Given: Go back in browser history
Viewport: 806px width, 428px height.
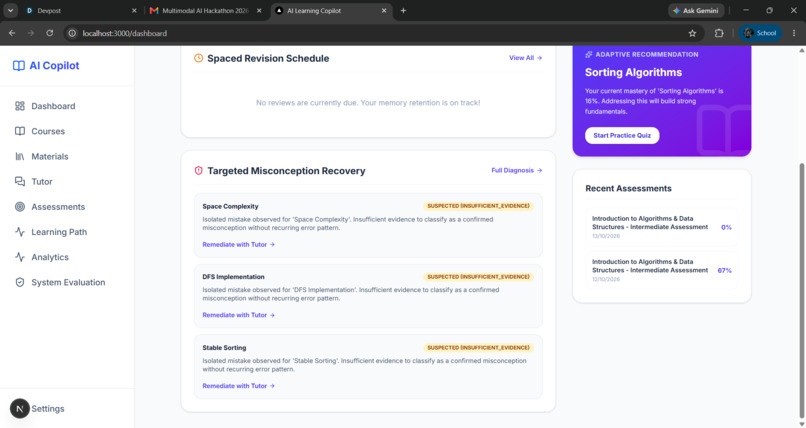Looking at the screenshot, I should (12, 33).
